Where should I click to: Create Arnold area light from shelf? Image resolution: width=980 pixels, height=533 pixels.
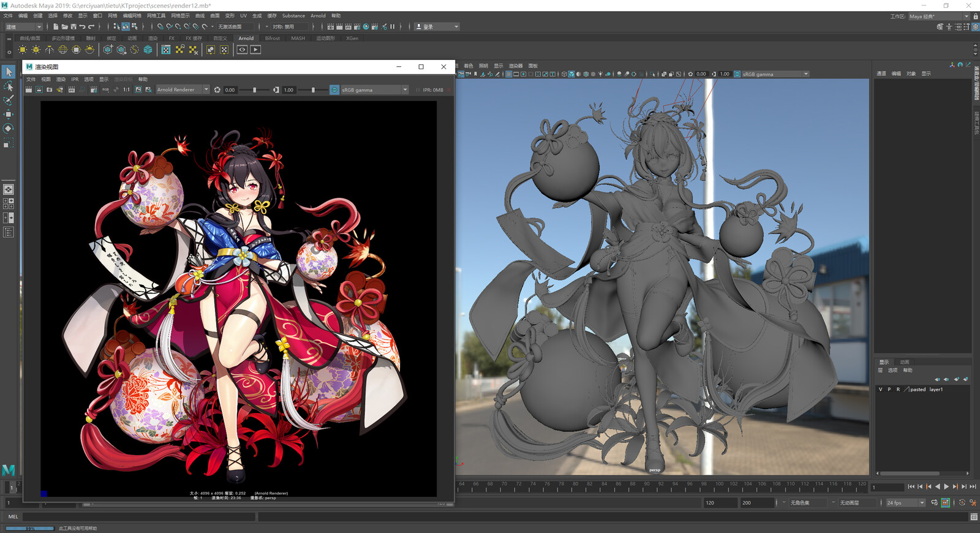pyautogui.click(x=23, y=50)
